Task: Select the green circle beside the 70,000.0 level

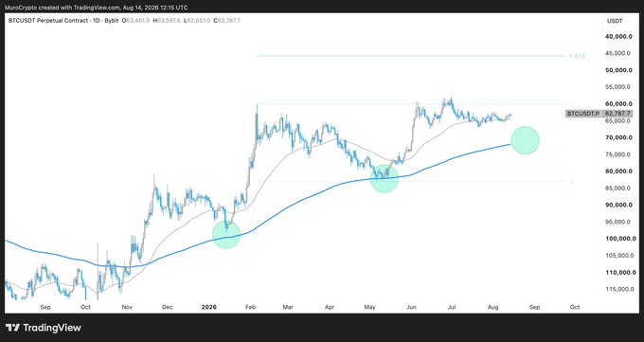Action: 525,140
